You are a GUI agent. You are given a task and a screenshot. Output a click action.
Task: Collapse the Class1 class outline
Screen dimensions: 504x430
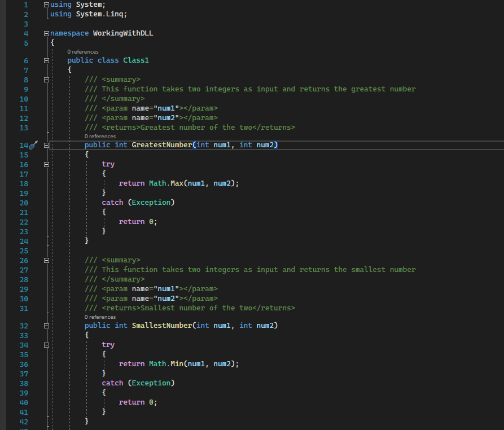pyautogui.click(x=46, y=60)
